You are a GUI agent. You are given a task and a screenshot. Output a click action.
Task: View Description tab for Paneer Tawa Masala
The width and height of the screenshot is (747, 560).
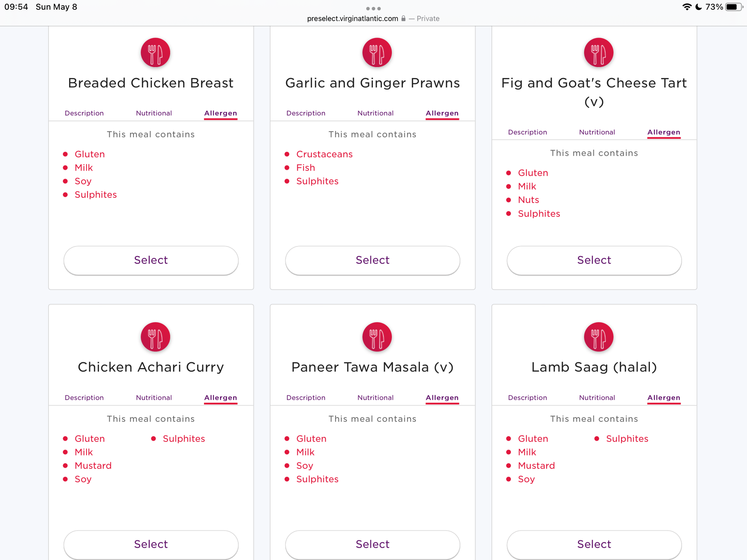306,398
